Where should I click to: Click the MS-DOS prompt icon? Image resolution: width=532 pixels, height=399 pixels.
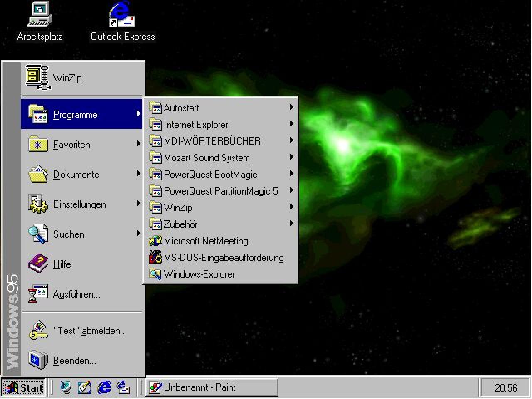(155, 257)
